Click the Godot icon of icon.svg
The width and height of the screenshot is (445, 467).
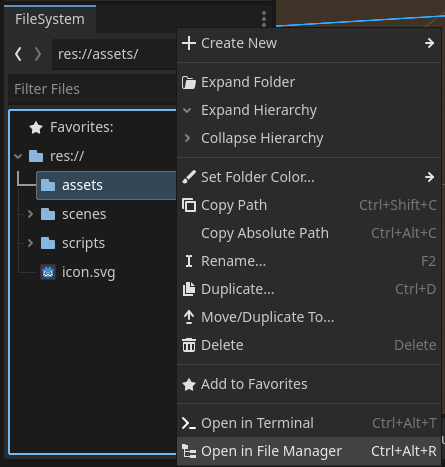click(x=48, y=272)
